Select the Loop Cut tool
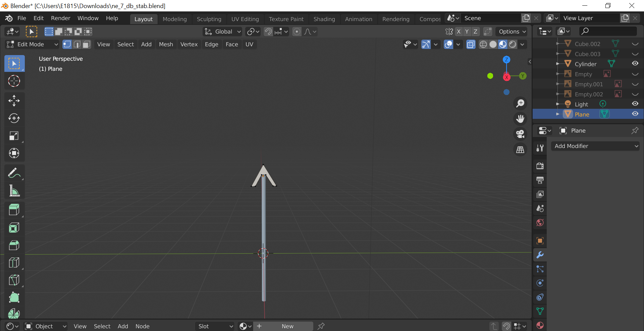Screen dimensions: 644x331 pos(14,263)
